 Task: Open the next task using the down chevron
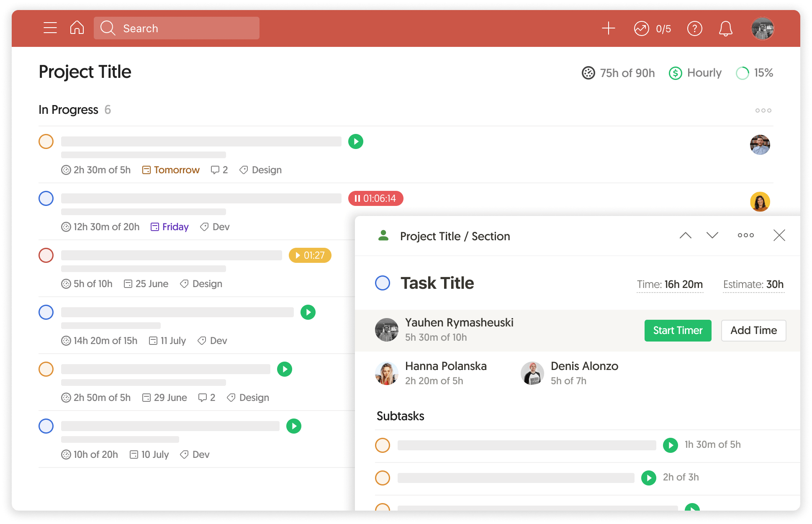click(x=712, y=235)
